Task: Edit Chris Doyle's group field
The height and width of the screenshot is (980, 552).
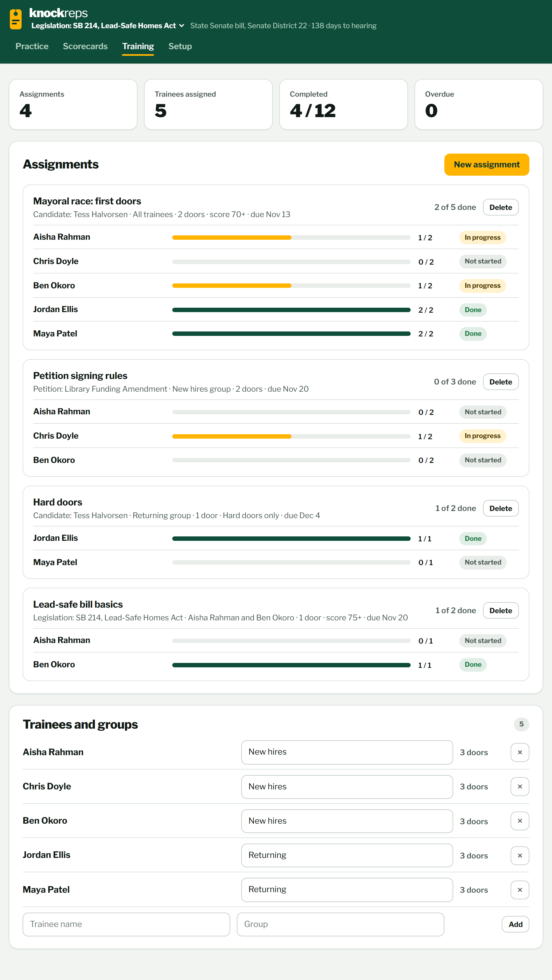Action: pos(347,786)
